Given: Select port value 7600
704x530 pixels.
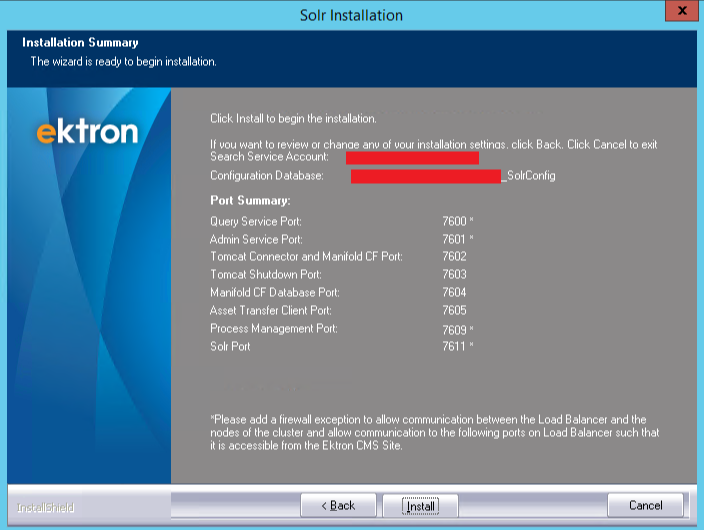Looking at the screenshot, I should [x=454, y=221].
